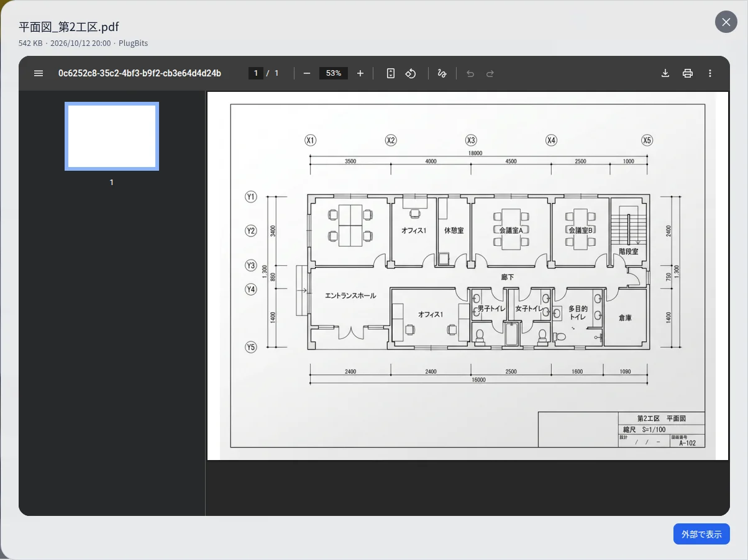Click the PDF title 0c6252c8-35c2-4bf3-b9f2-cb3e64d4d24b
Viewport: 748px width, 560px height.
click(140, 73)
